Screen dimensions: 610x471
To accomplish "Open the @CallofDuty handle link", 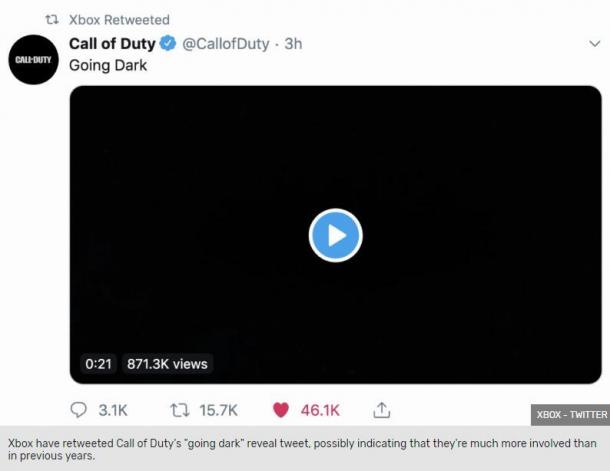I will click(x=226, y=44).
